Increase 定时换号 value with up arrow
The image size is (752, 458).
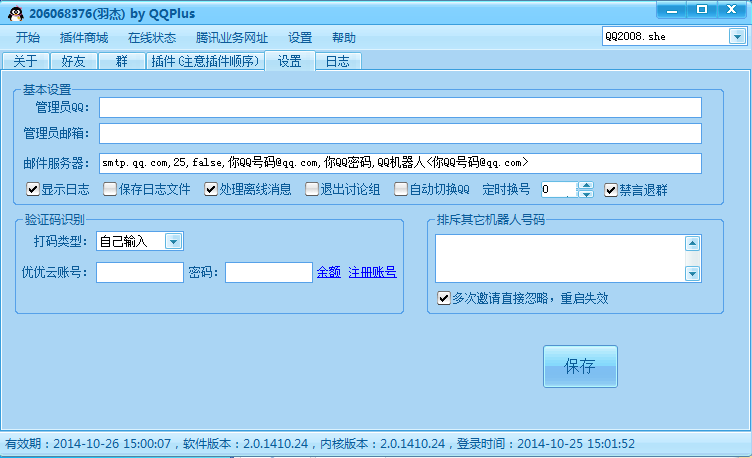click(x=586, y=186)
